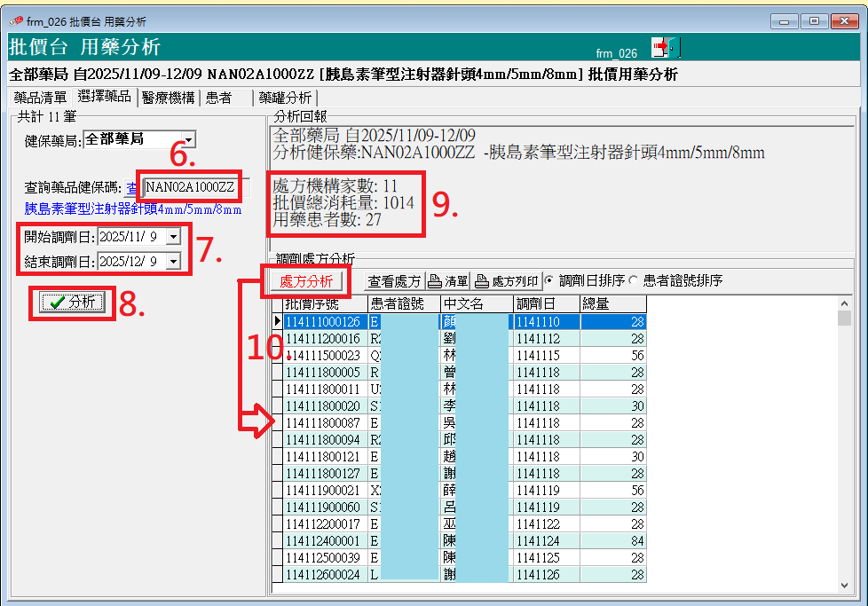
Task: Click the printer icon on 處方列印 button
Action: coord(482,281)
